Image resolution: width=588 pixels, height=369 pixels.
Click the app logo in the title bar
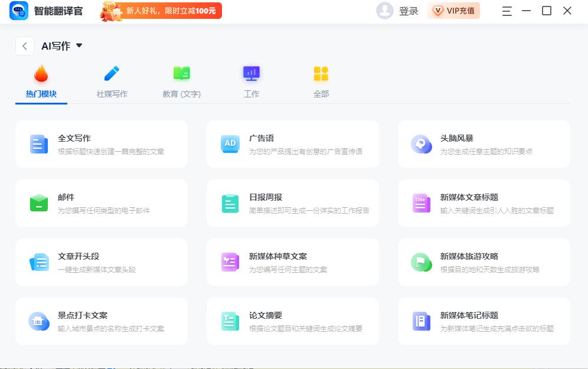pos(19,10)
